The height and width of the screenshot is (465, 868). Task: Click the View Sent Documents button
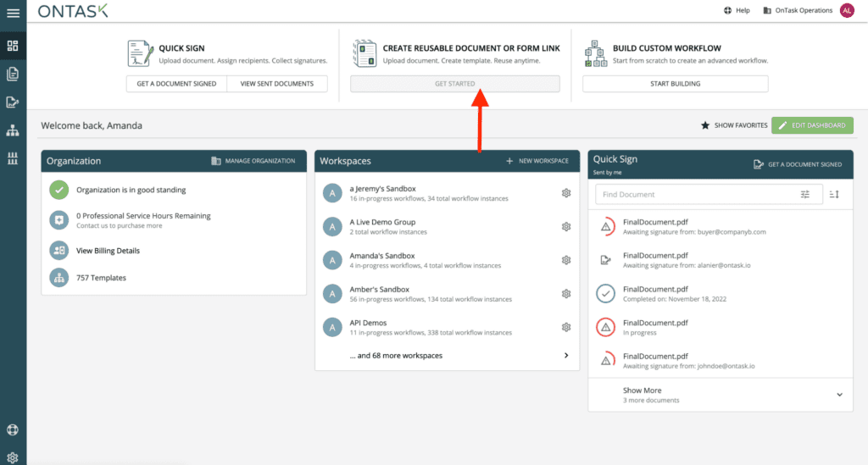277,84
